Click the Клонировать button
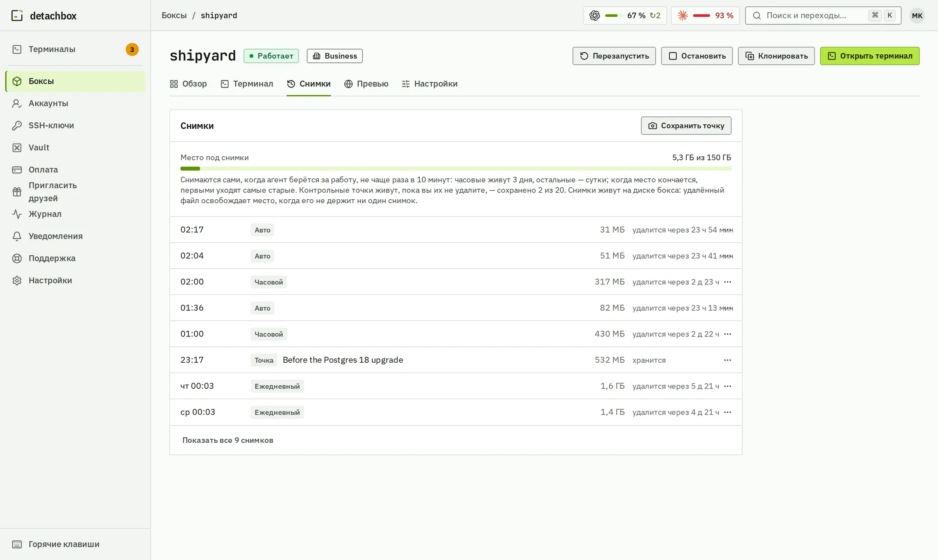This screenshot has width=938, height=560. pos(776,56)
